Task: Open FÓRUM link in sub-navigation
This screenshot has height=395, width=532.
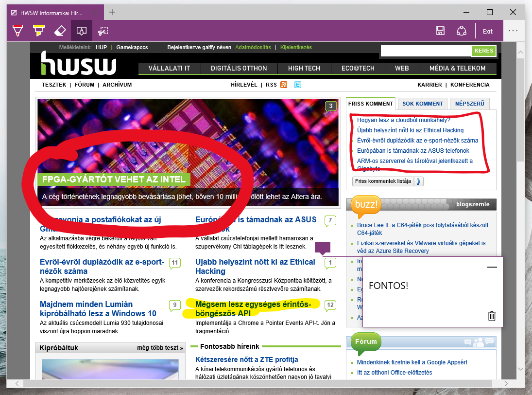Action: pos(85,85)
